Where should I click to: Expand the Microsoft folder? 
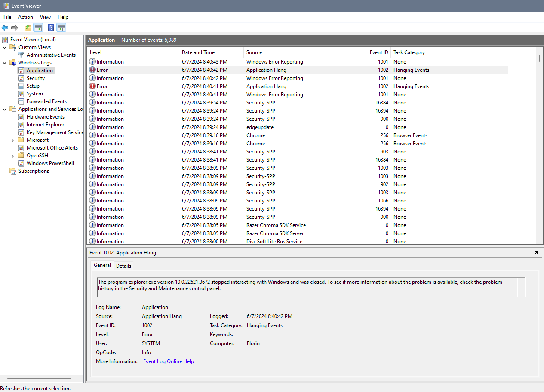coord(13,140)
